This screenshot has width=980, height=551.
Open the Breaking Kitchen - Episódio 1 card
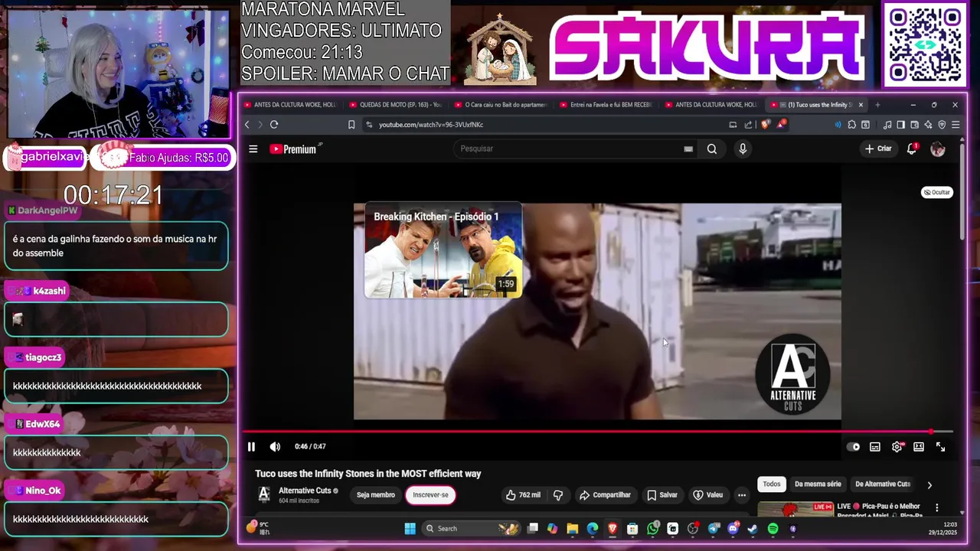443,250
